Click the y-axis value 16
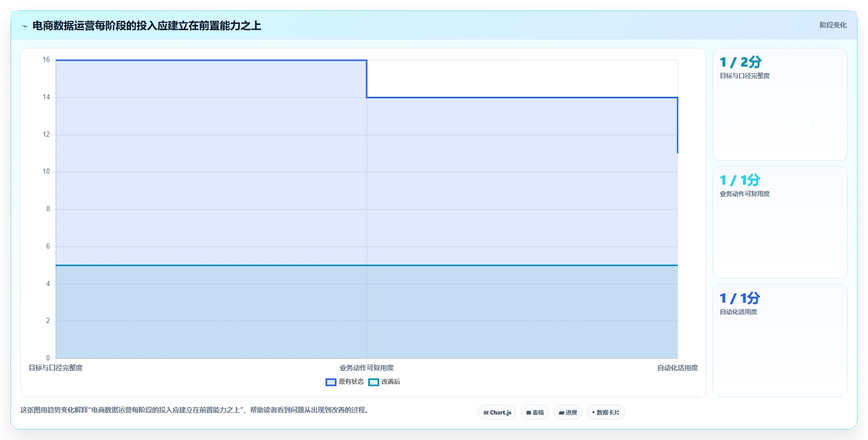The height and width of the screenshot is (440, 868). point(46,60)
